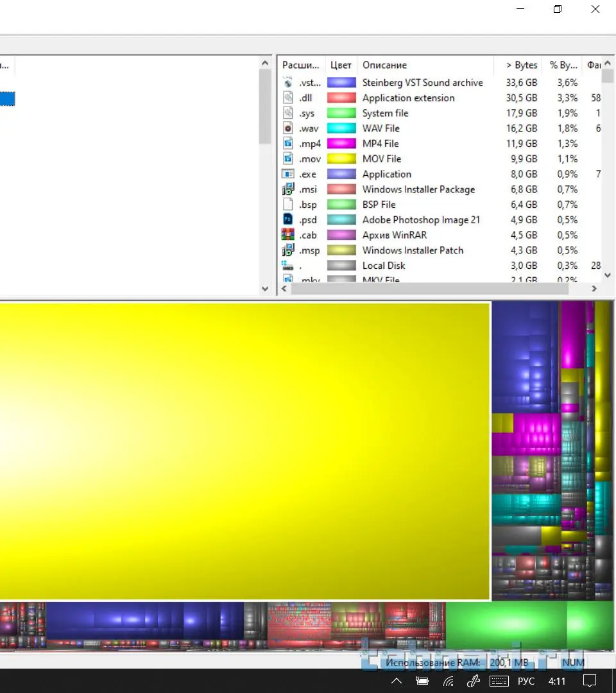Click the down arrow of extension list scrollbar

tap(608, 275)
